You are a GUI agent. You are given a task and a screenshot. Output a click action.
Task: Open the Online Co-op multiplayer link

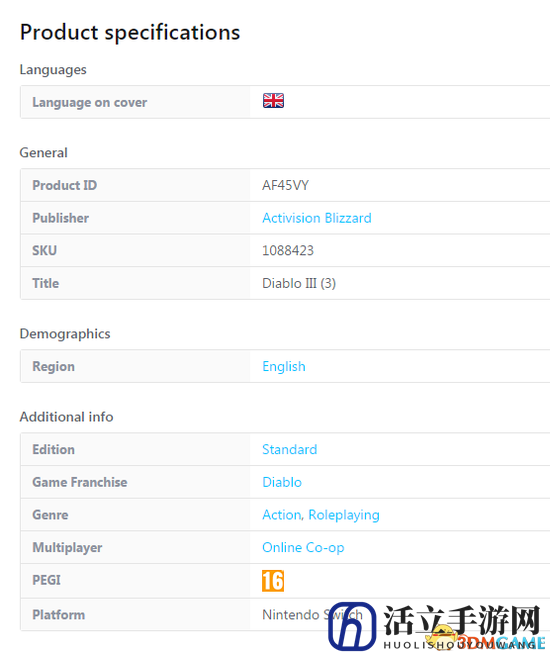pos(303,548)
